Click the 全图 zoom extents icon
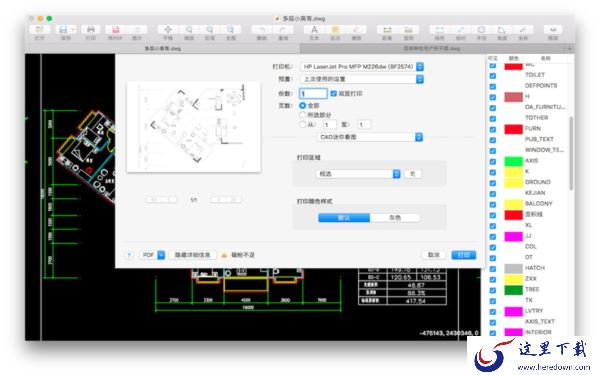Image resolution: width=600 pixels, height=375 pixels. pyautogui.click(x=230, y=29)
